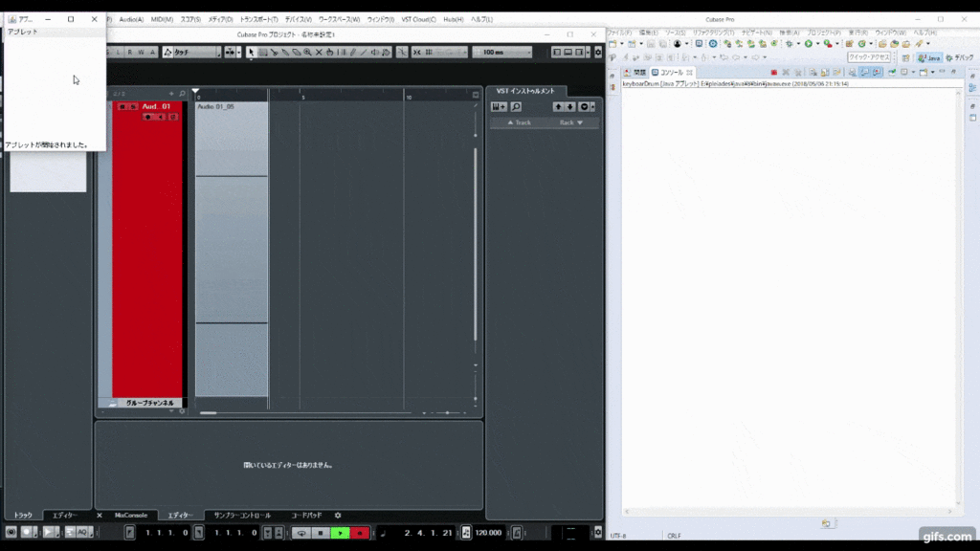Select the Zoom magnifier tool
980x551 pixels.
[x=307, y=53]
